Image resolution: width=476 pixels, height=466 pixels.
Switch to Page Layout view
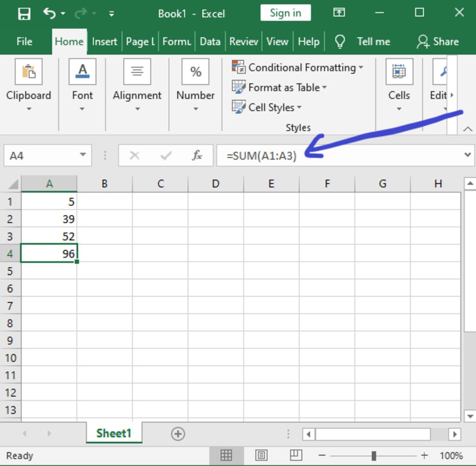261,455
